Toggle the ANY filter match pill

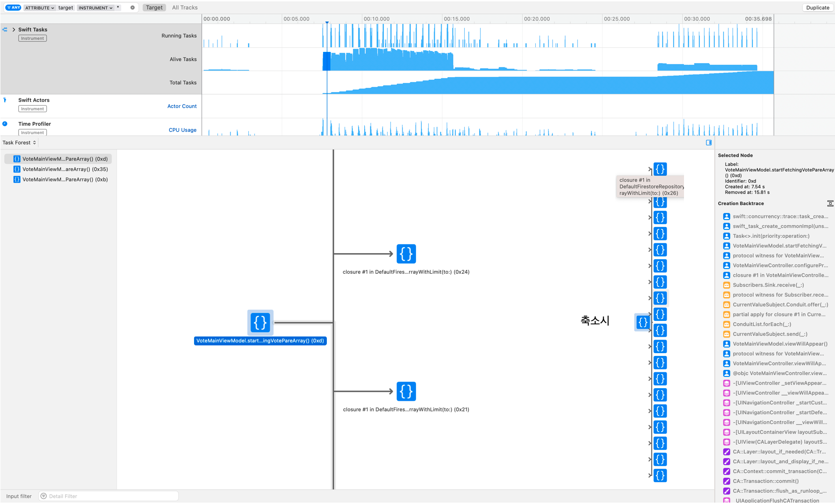(x=13, y=7)
